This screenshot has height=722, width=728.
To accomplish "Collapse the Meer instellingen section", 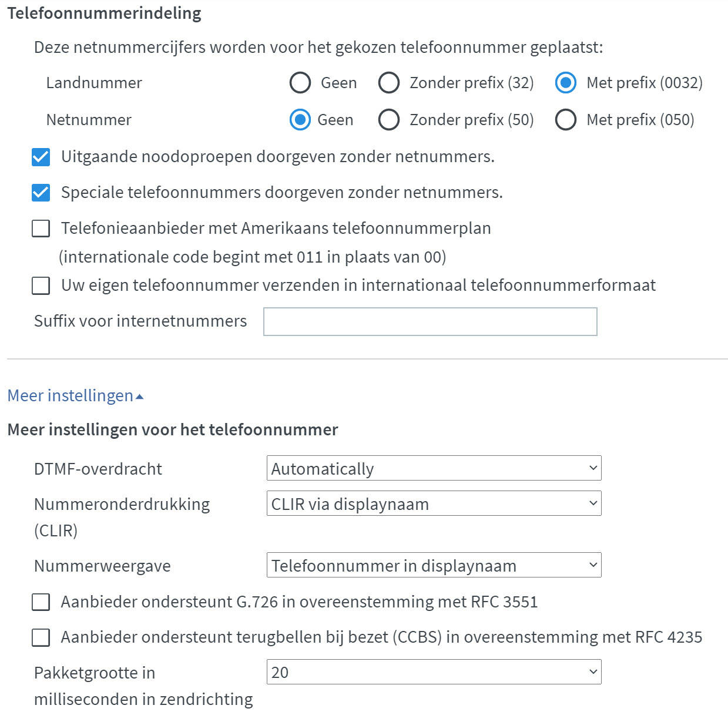I will pyautogui.click(x=71, y=396).
